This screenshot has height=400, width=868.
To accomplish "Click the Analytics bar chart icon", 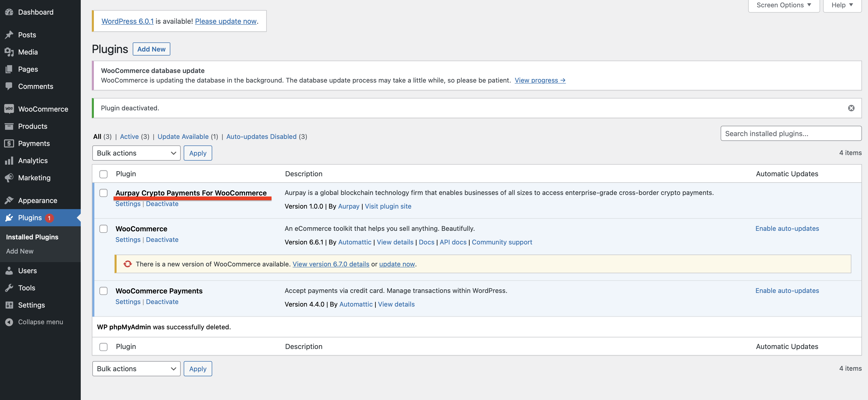I will tap(9, 161).
